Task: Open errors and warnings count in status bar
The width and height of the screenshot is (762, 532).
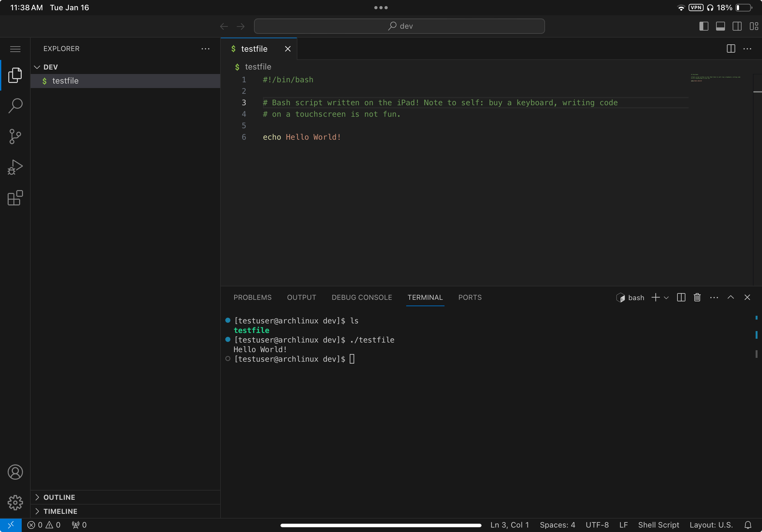Action: click(44, 525)
